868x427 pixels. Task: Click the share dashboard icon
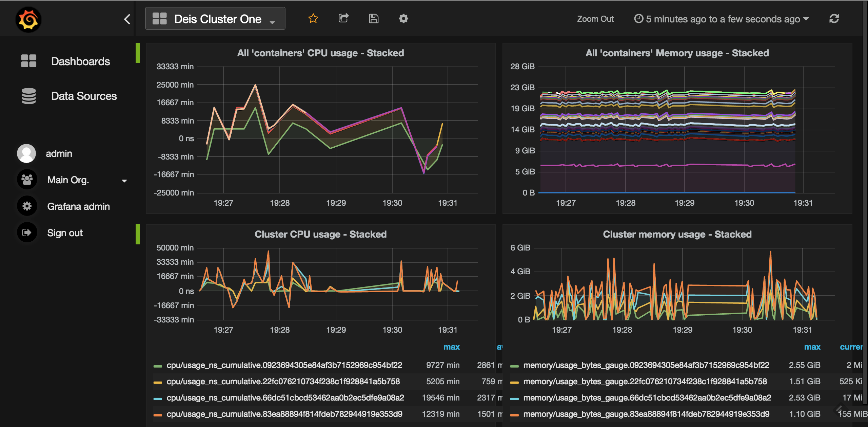[x=343, y=19]
